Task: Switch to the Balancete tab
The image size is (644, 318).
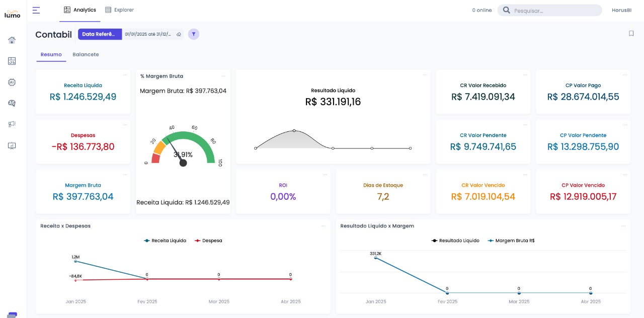Action: pos(86,54)
